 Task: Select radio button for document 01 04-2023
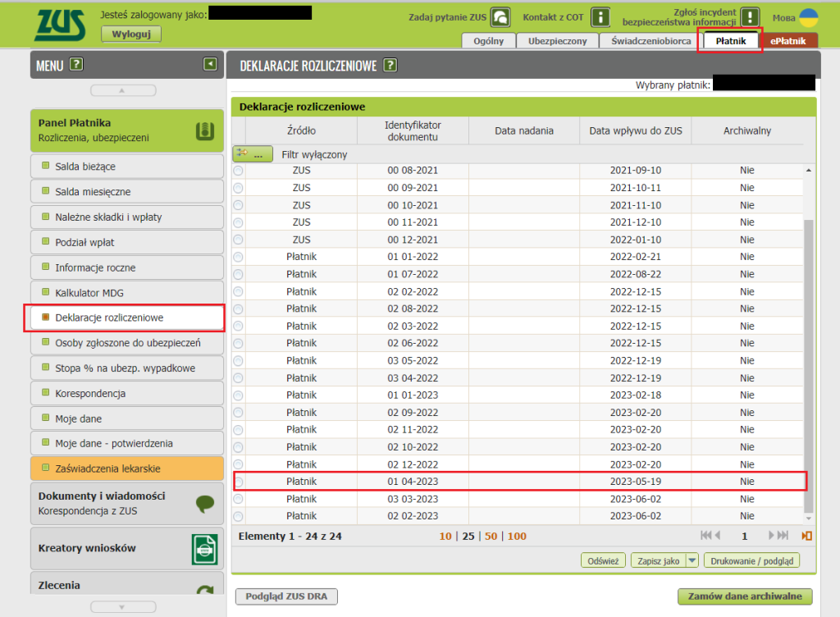239,482
